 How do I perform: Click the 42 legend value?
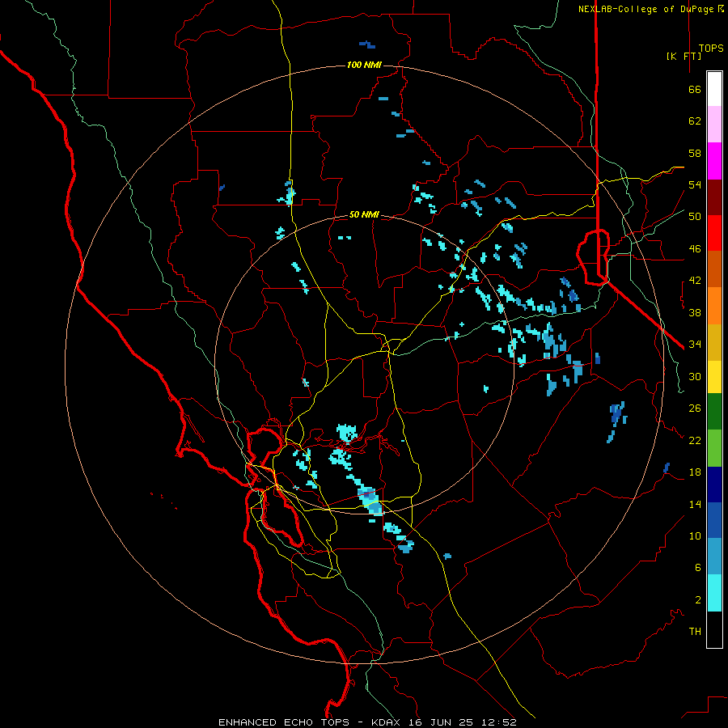[x=695, y=281]
